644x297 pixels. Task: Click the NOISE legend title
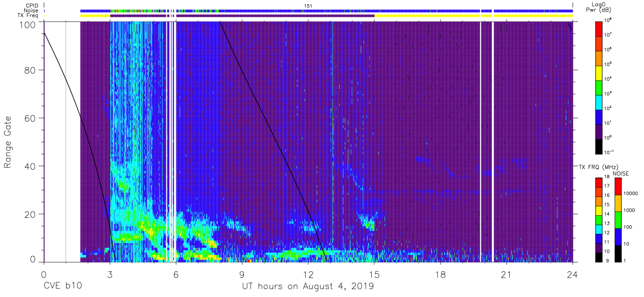[621, 173]
